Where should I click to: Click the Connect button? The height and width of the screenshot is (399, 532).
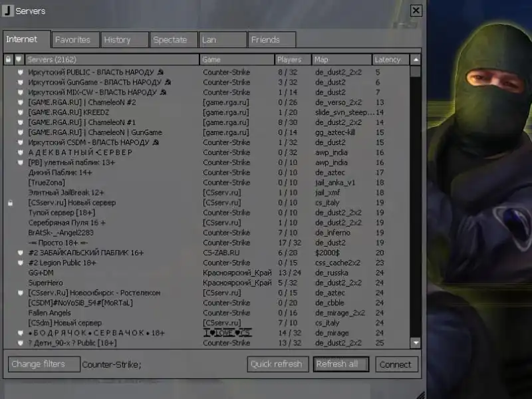click(x=396, y=364)
